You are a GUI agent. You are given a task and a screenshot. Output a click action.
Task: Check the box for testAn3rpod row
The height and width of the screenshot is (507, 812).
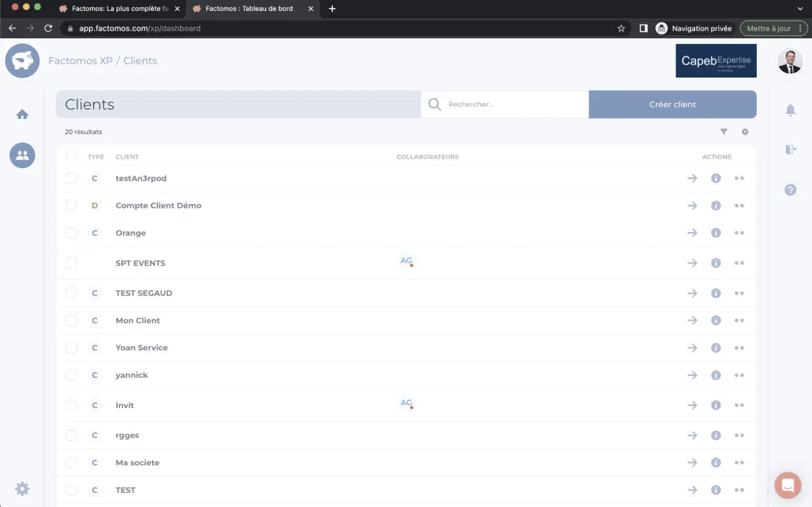(71, 179)
